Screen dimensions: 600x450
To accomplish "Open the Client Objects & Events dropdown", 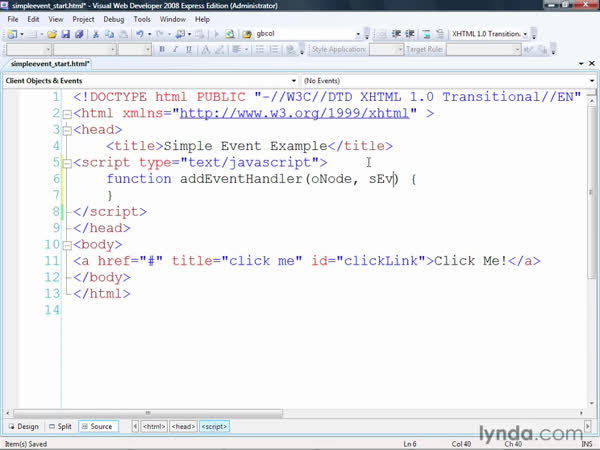I will tap(149, 80).
